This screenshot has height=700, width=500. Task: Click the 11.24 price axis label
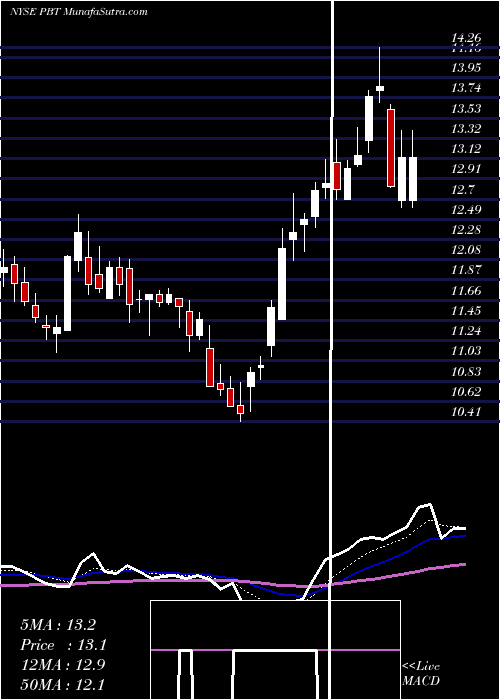tap(467, 330)
